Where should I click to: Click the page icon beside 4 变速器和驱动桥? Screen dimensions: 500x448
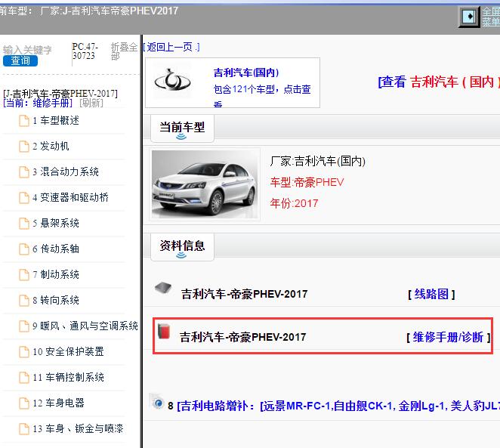[24, 198]
